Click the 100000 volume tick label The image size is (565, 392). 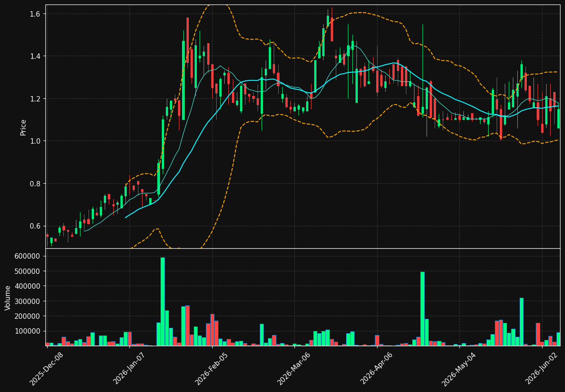[x=28, y=331]
